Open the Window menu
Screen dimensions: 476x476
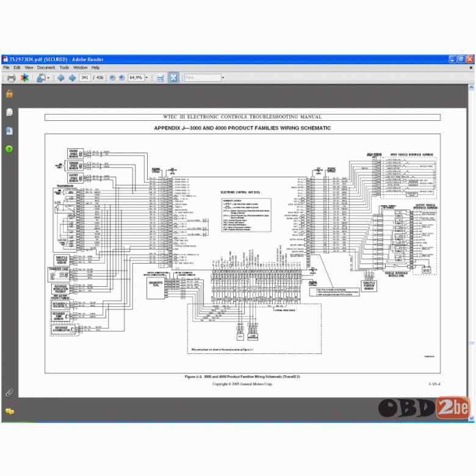[80, 68]
